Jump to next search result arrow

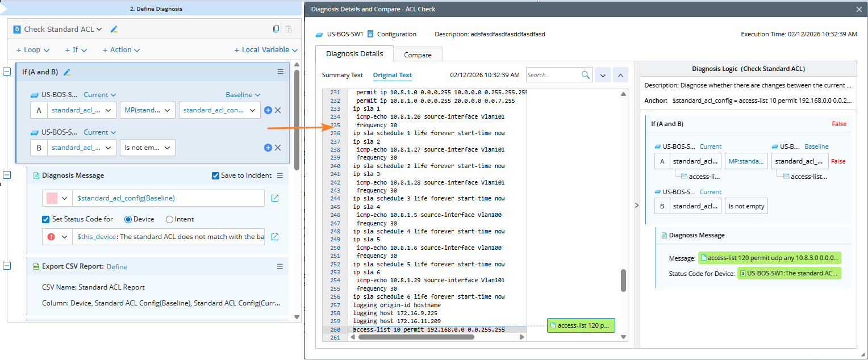click(x=603, y=75)
